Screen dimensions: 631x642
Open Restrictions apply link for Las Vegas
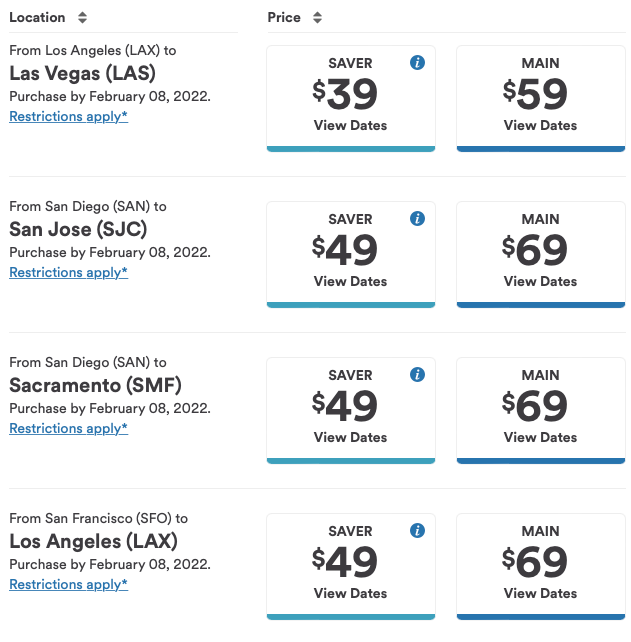68,116
